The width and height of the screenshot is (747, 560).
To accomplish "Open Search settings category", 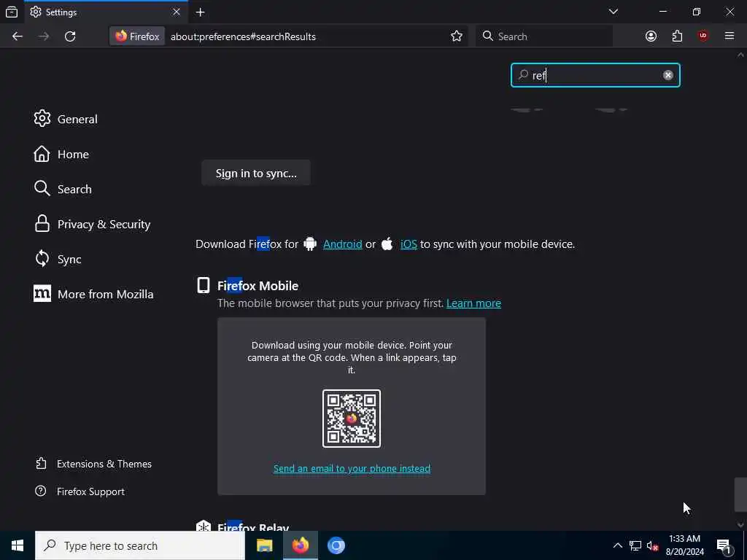I will (x=63, y=189).
